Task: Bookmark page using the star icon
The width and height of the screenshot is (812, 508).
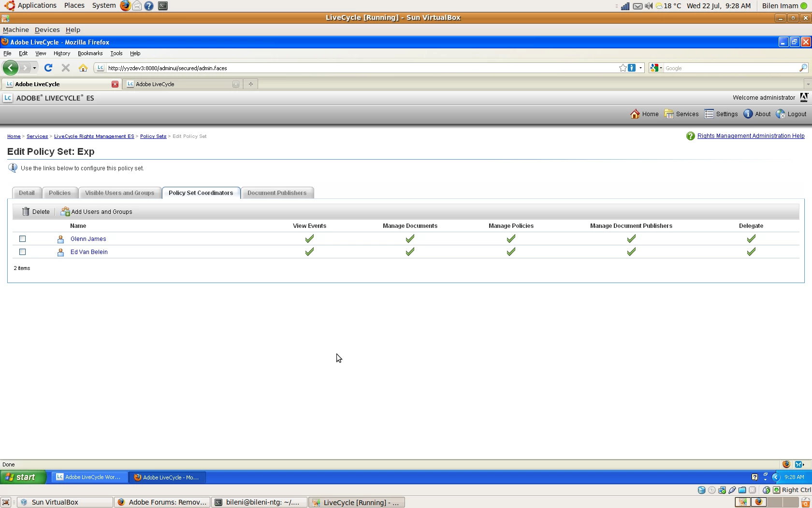Action: click(623, 68)
